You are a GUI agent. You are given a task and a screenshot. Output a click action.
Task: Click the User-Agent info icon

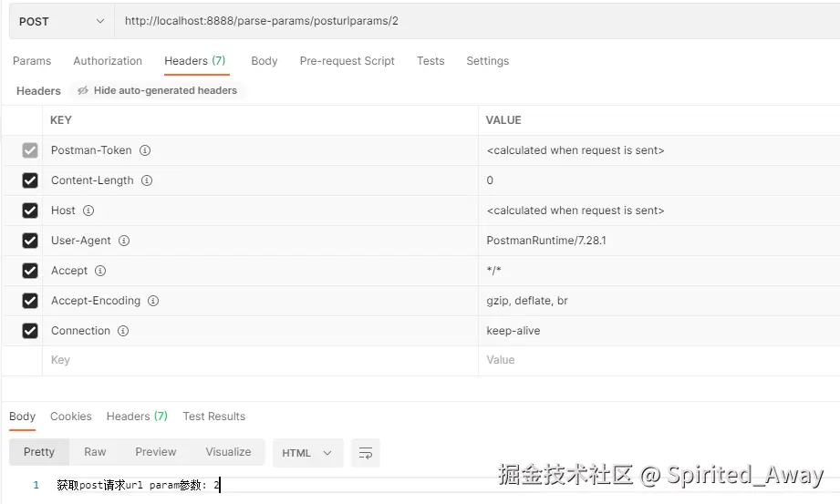[124, 241]
